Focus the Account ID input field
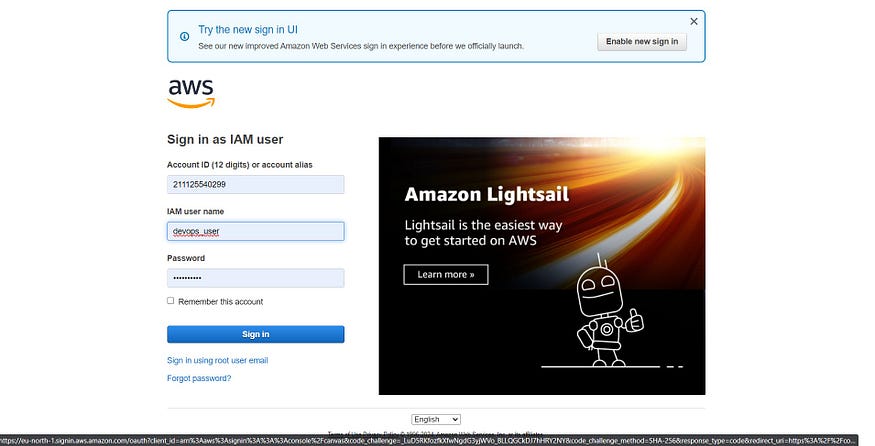This screenshot has height=446, width=875. pos(256,184)
